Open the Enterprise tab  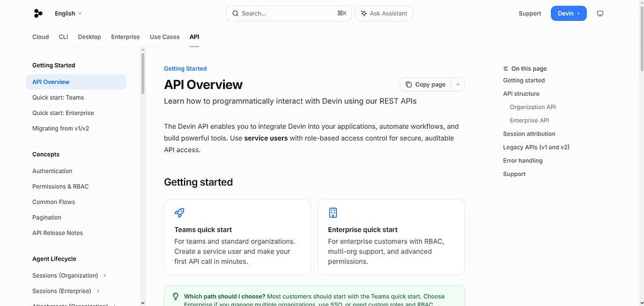[x=125, y=37]
